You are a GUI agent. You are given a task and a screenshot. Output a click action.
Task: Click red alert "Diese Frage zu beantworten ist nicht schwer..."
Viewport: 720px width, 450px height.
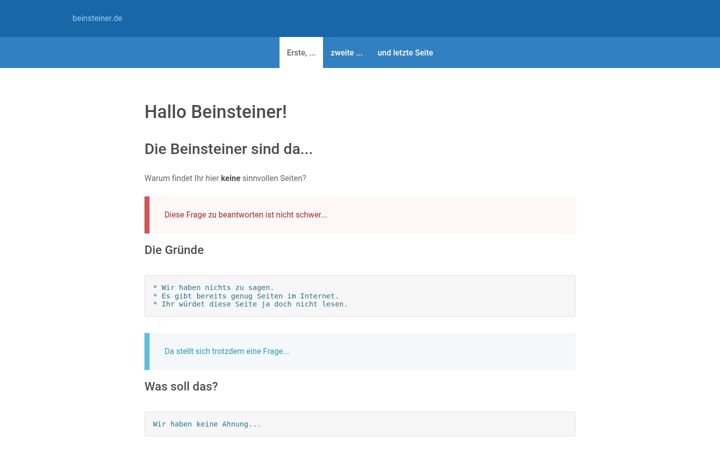click(x=360, y=215)
